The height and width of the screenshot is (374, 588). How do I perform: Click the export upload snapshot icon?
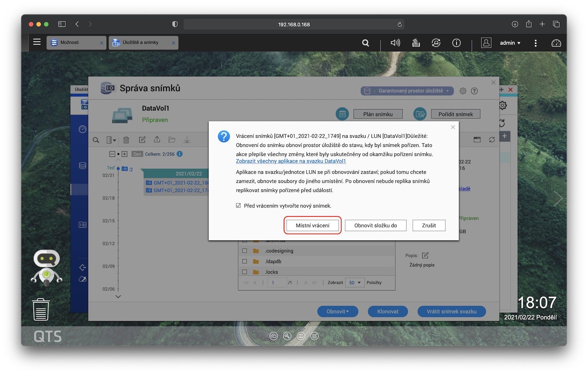(x=157, y=140)
